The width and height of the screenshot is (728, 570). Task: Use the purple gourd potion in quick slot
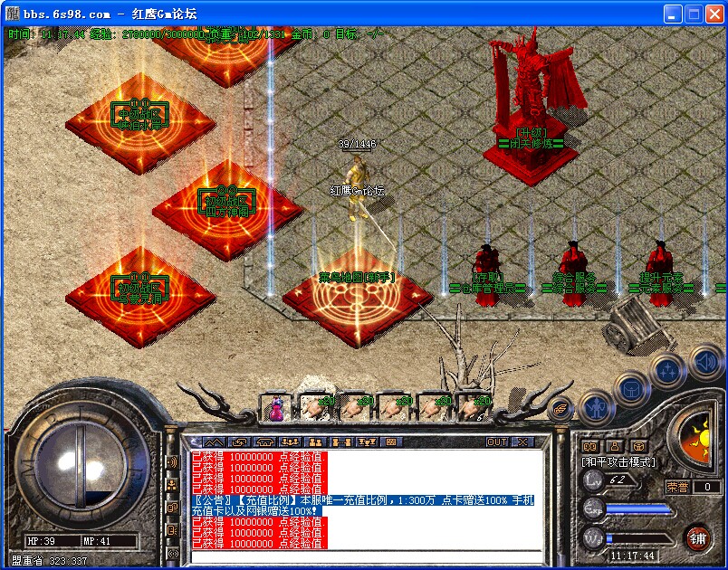(276, 408)
